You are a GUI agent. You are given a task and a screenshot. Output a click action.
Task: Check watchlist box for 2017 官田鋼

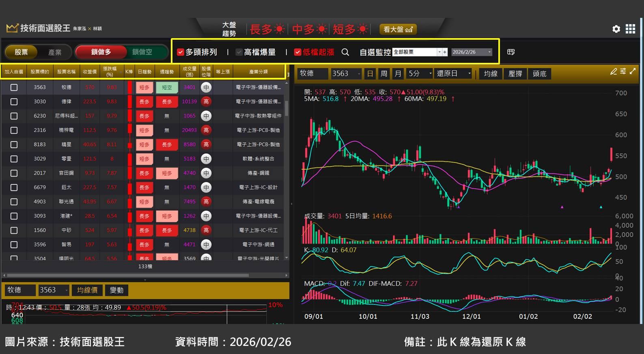[14, 173]
